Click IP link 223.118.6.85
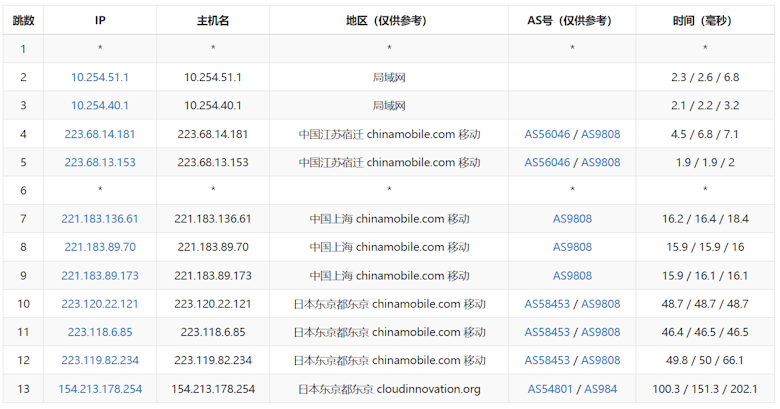780x409 pixels. pos(99,332)
